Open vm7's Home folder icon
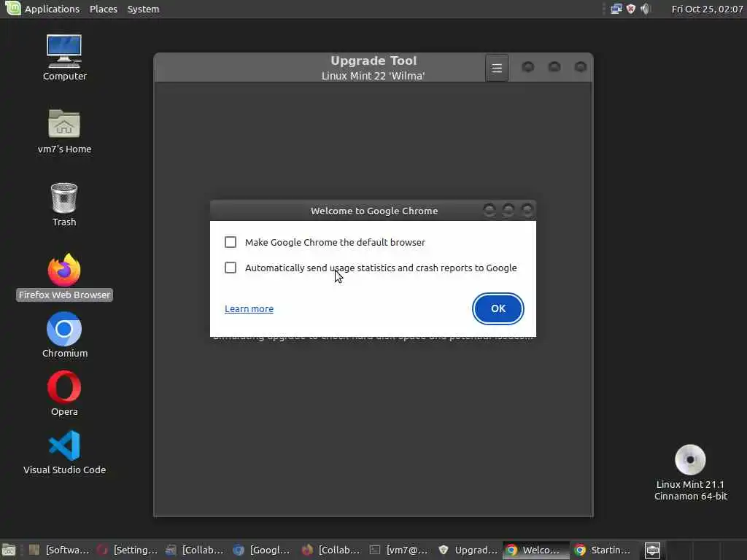 pos(64,123)
